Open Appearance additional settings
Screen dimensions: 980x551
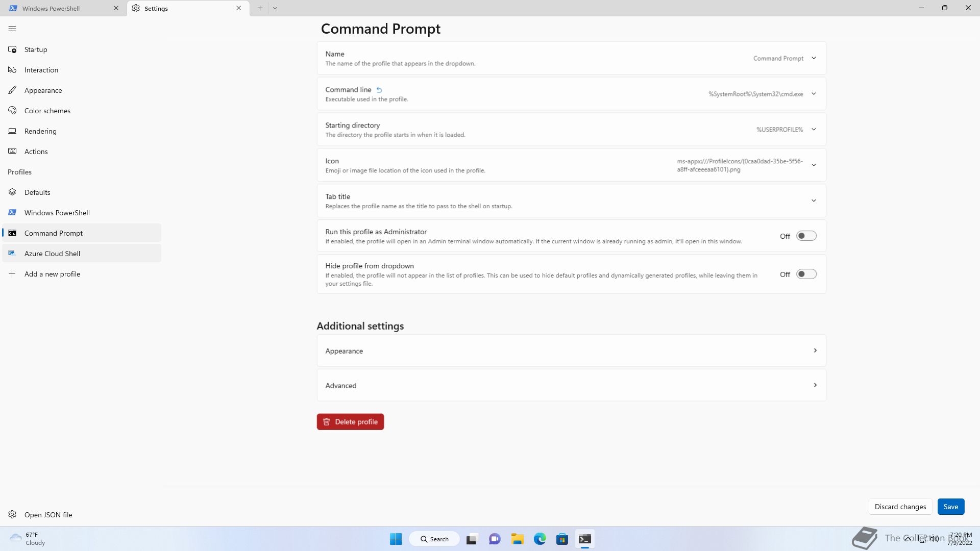[571, 350]
